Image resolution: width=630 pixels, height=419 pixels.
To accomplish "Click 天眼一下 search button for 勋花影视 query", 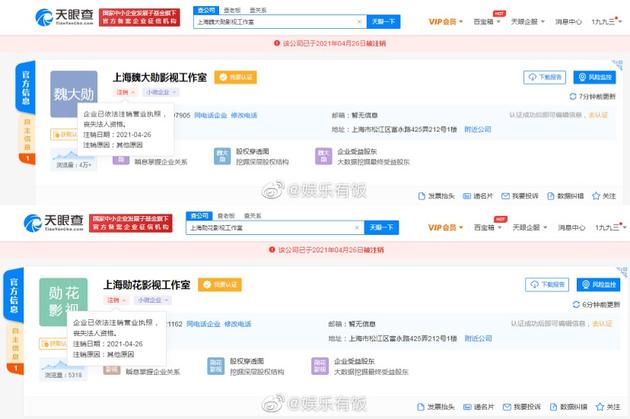I will click(x=381, y=228).
